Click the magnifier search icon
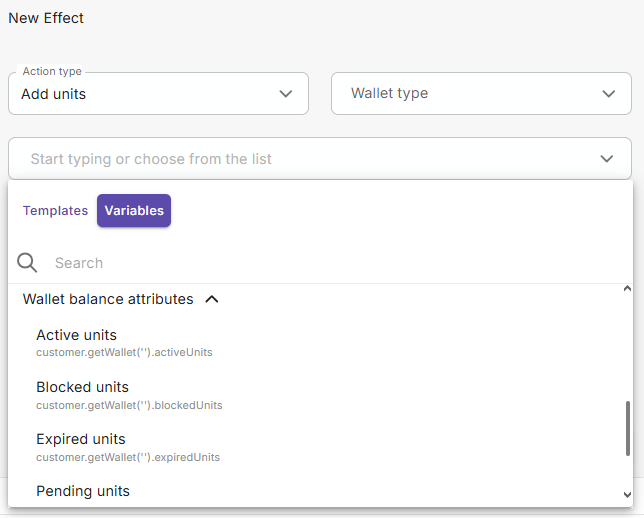 pyautogui.click(x=28, y=263)
